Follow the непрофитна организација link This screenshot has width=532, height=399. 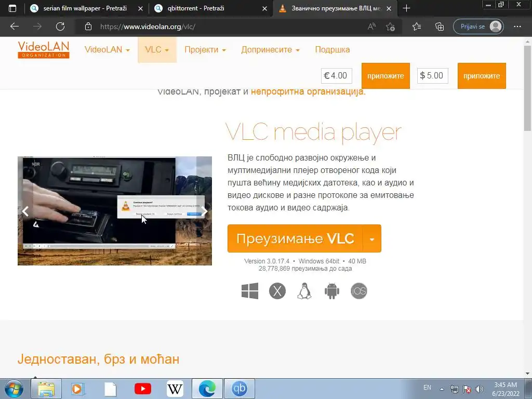[307, 91]
